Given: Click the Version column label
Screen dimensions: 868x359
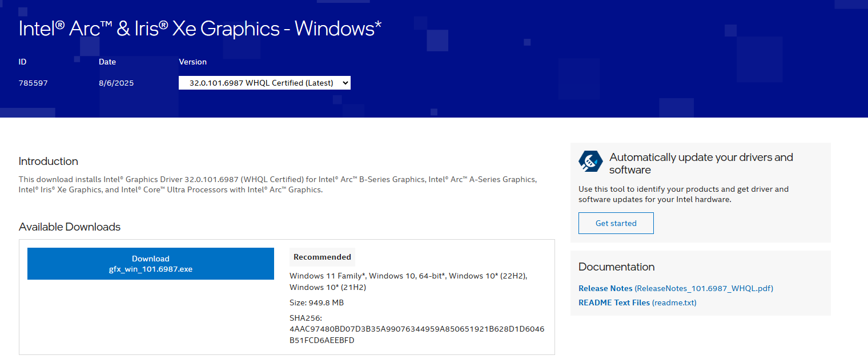Looking at the screenshot, I should click(x=192, y=62).
